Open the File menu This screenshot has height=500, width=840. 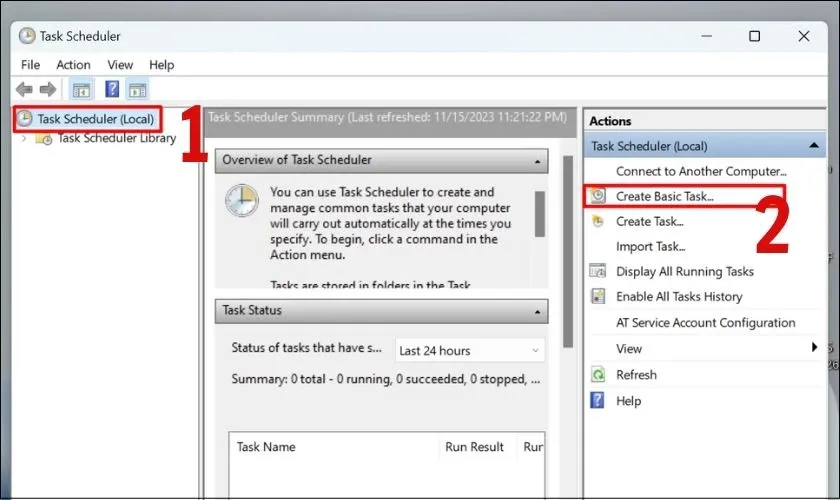[x=30, y=65]
